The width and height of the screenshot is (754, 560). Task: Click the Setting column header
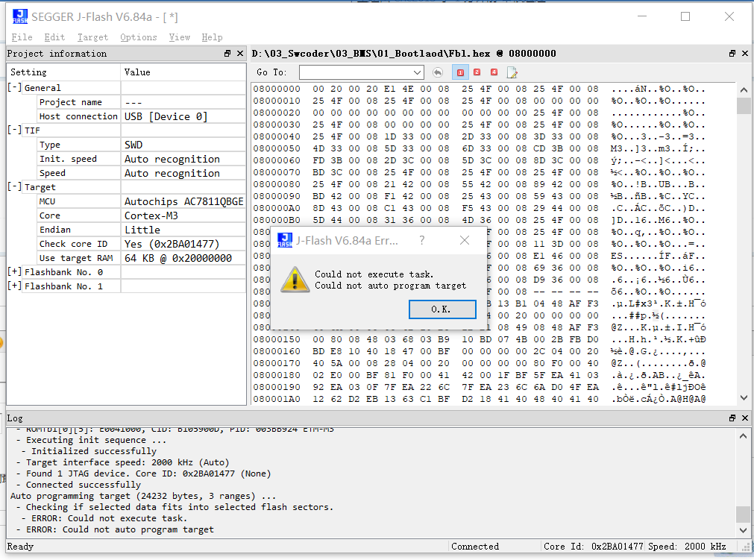63,72
